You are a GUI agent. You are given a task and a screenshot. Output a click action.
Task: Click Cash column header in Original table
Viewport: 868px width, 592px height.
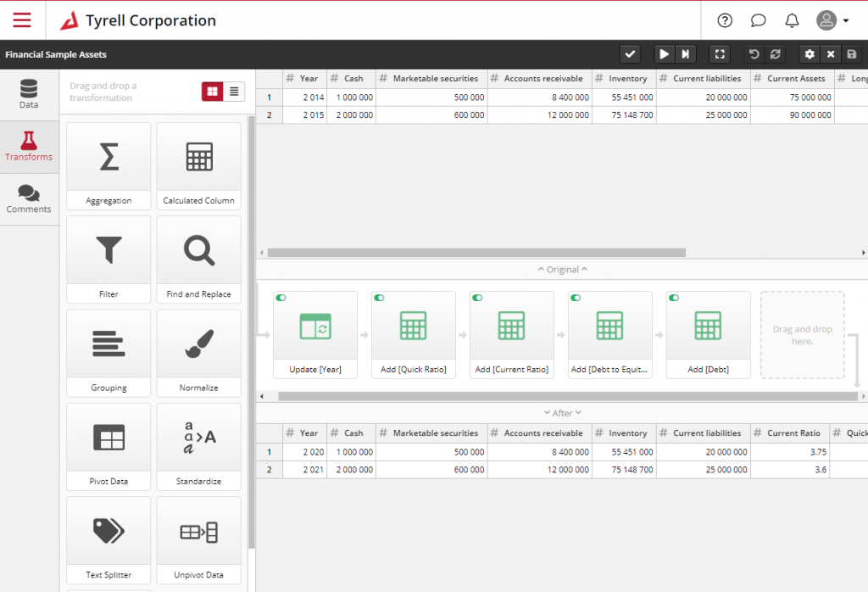pos(351,79)
